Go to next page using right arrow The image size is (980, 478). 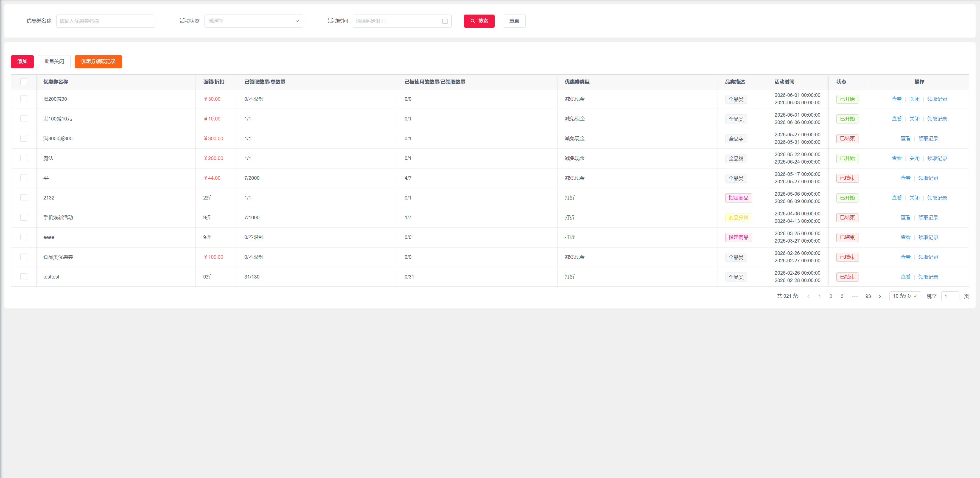coord(880,296)
